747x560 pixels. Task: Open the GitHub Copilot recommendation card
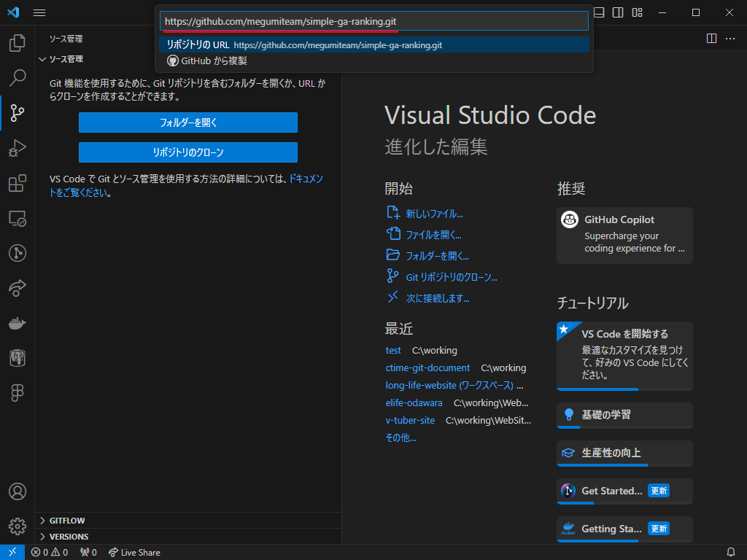tap(624, 236)
